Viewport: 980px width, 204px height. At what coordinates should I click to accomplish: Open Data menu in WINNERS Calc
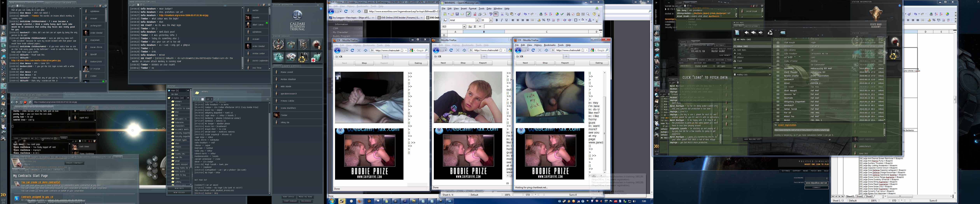tap(489, 8)
